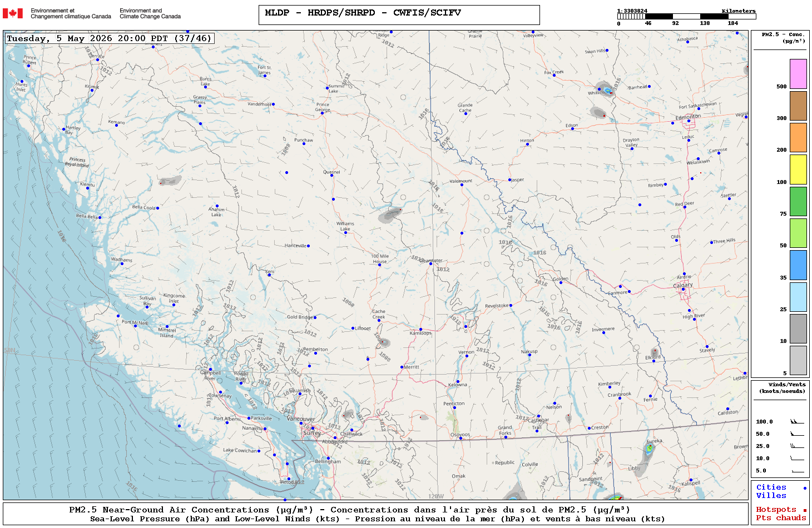The image size is (812, 528).
Task: Click the Calgary label on map
Action: [683, 285]
